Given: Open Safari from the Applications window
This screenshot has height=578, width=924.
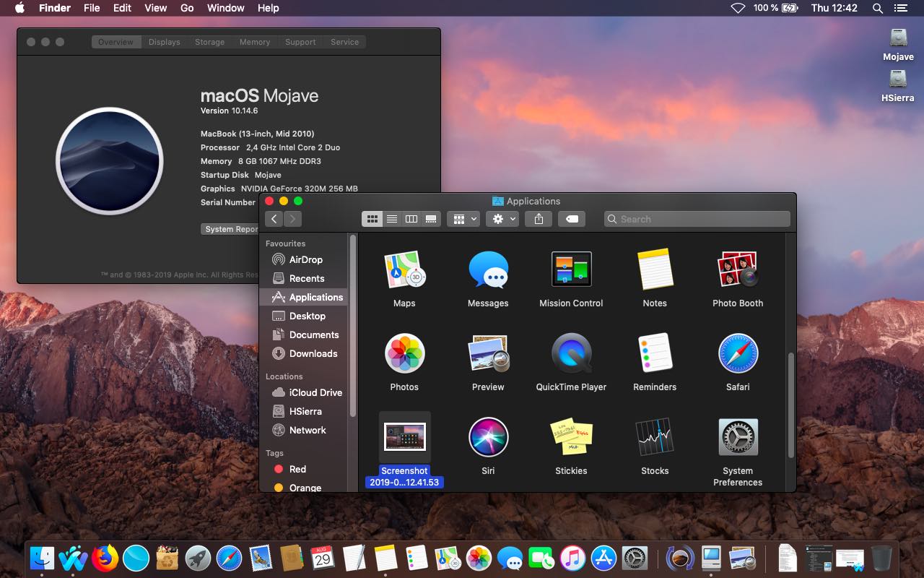Looking at the screenshot, I should coord(737,354).
